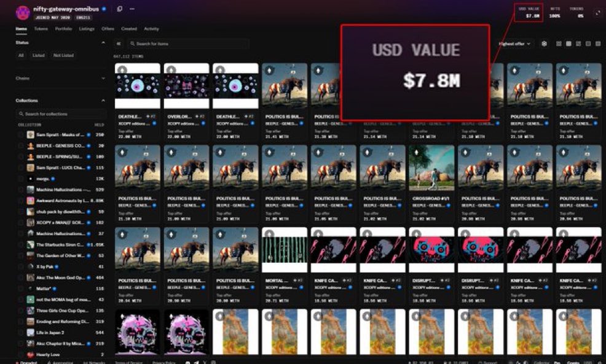Tick the Matter* collection checkbox
The width and height of the screenshot is (606, 364).
tap(20, 288)
